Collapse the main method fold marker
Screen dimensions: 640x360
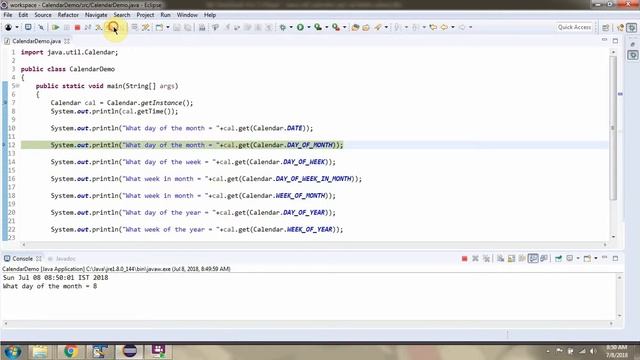(x=18, y=86)
